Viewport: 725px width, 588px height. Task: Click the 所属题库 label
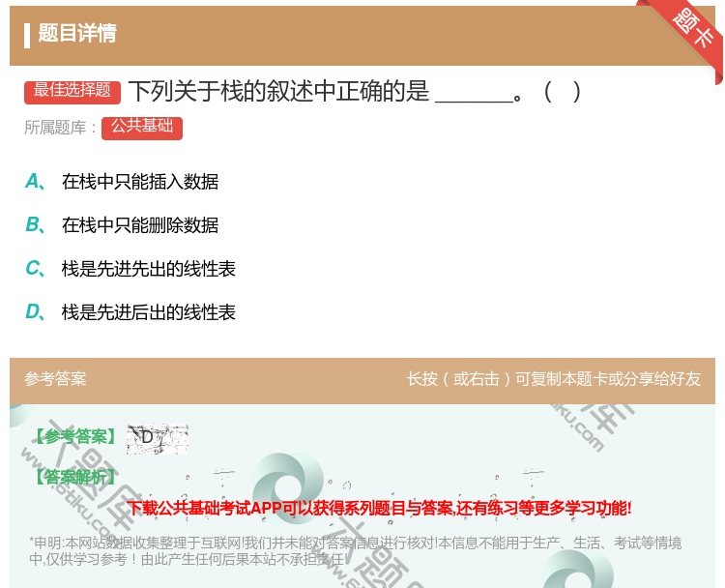coord(61,128)
